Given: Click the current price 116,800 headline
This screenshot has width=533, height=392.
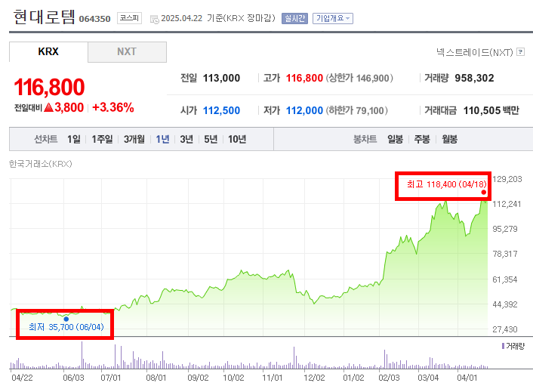Looking at the screenshot, I should pyautogui.click(x=49, y=87).
